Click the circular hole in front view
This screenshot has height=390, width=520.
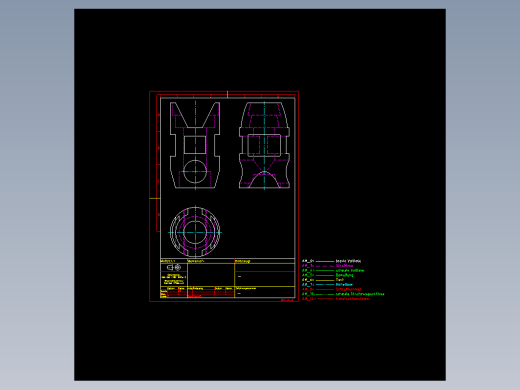(x=195, y=172)
